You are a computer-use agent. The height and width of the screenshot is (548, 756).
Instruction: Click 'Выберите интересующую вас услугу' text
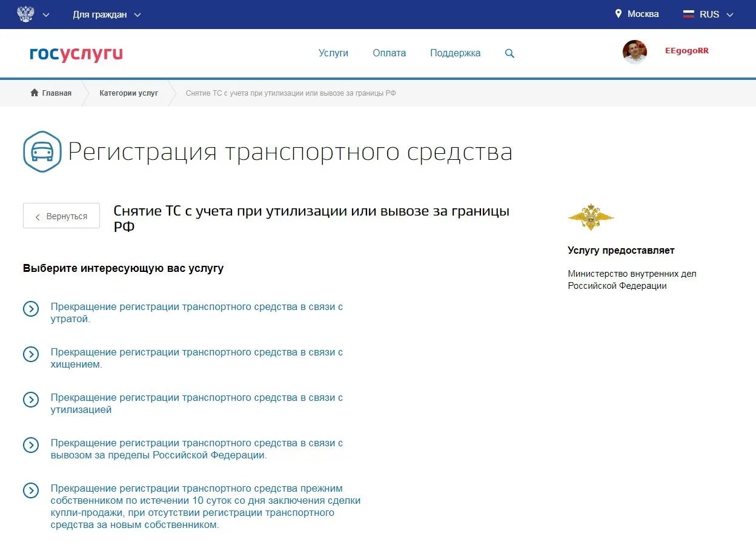pos(124,268)
